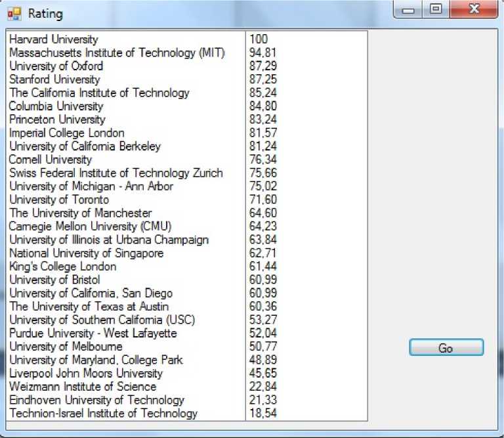The width and height of the screenshot is (504, 438).
Task: Minimize the Rating window
Action: point(408,10)
